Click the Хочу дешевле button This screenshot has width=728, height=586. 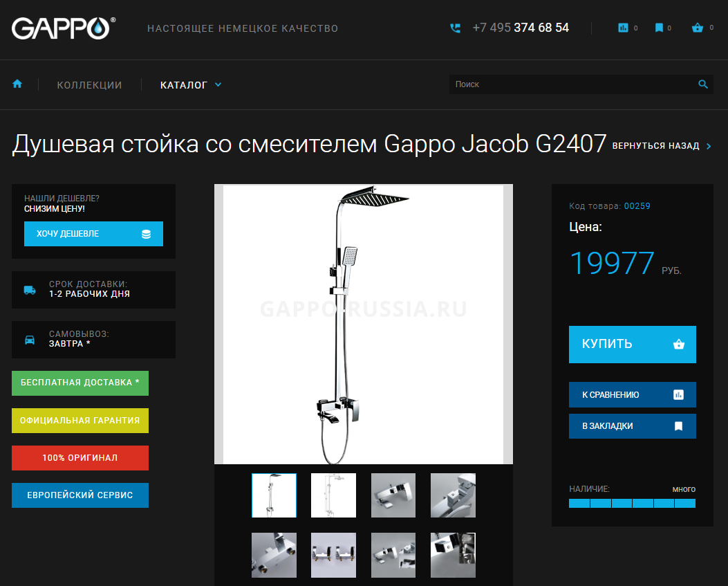pyautogui.click(x=93, y=234)
